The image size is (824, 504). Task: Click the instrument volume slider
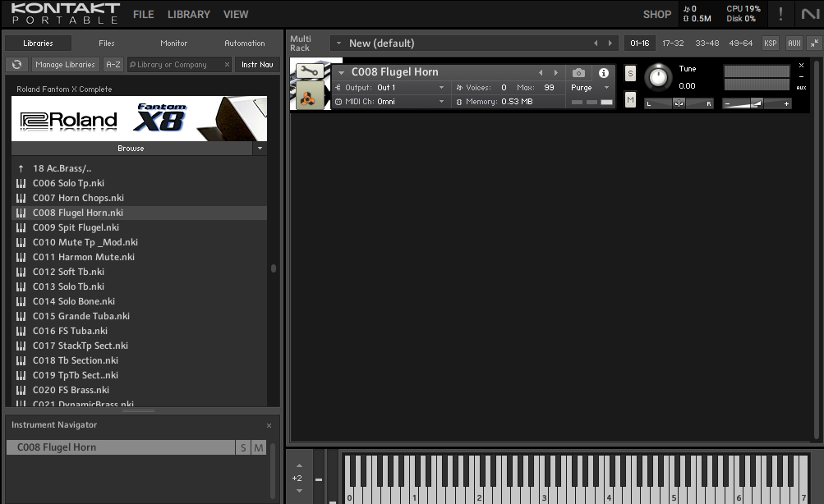point(757,103)
